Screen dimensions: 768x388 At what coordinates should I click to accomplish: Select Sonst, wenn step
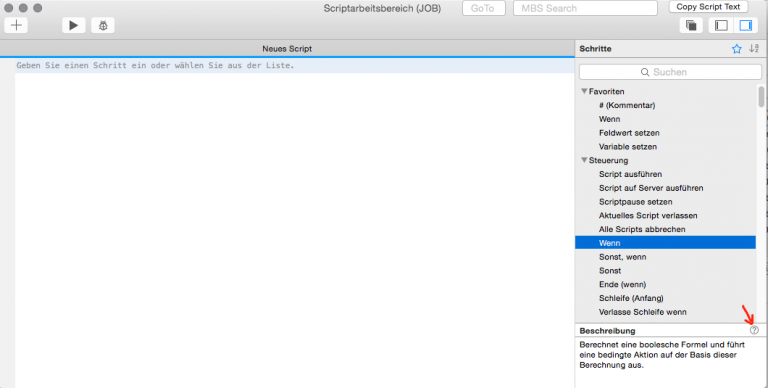(622, 257)
